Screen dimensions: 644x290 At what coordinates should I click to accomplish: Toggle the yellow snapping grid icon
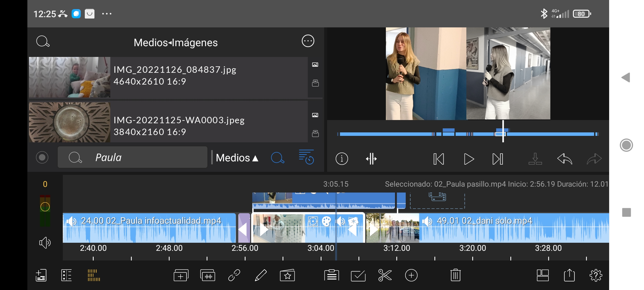pos(94,275)
